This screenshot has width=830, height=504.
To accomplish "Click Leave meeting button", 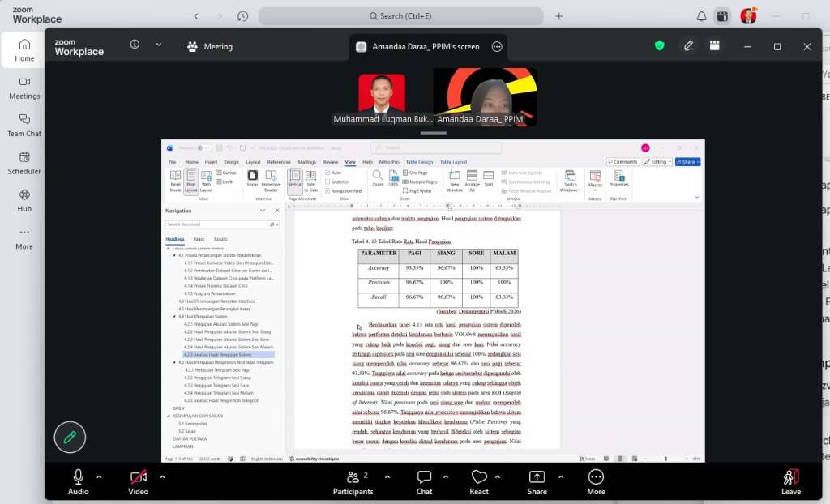I will coord(791,482).
